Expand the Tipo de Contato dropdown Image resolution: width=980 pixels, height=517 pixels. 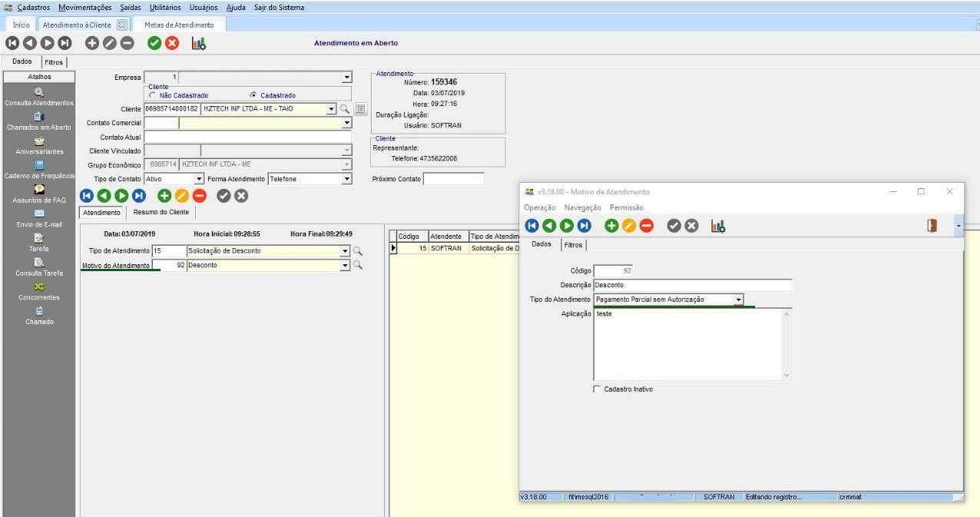(x=199, y=179)
